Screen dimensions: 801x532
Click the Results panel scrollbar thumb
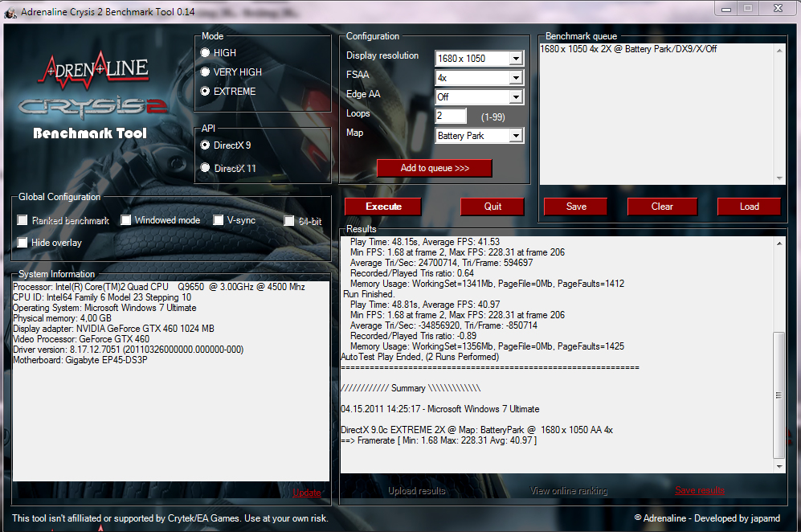[779, 395]
